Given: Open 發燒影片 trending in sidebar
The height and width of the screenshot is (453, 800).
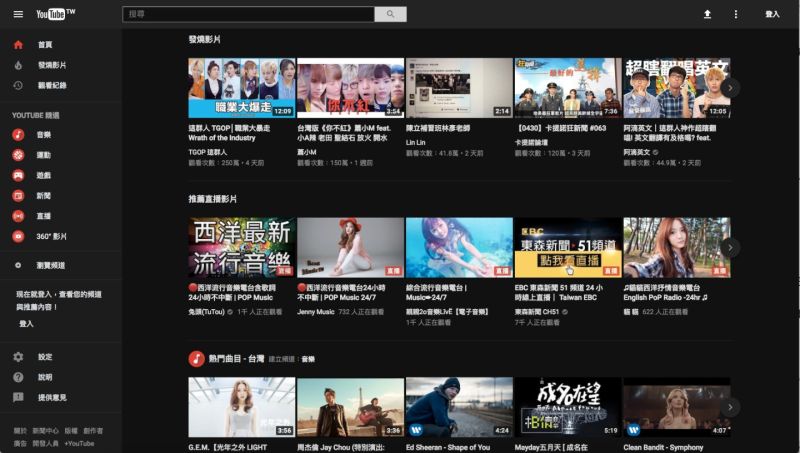Looking at the screenshot, I should (61, 65).
